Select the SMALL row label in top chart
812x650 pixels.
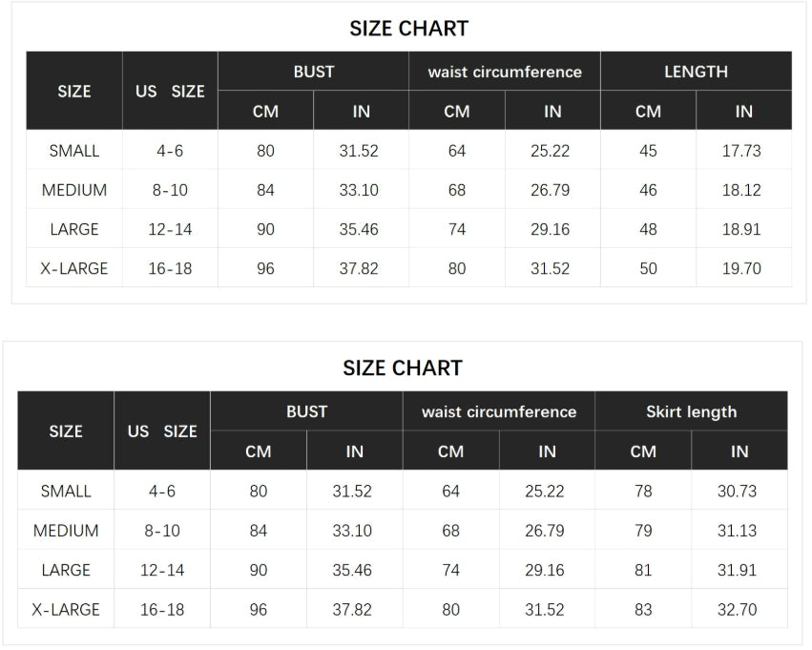(x=74, y=151)
